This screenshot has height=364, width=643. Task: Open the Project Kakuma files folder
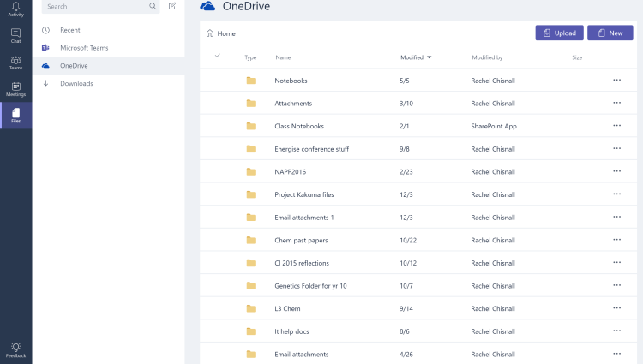[x=303, y=194]
